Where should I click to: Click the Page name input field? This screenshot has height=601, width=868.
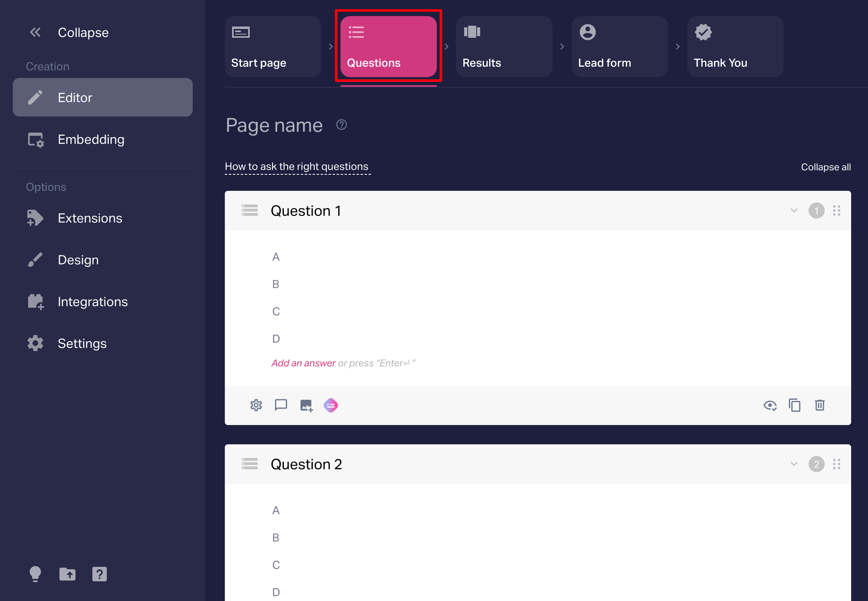(x=274, y=125)
